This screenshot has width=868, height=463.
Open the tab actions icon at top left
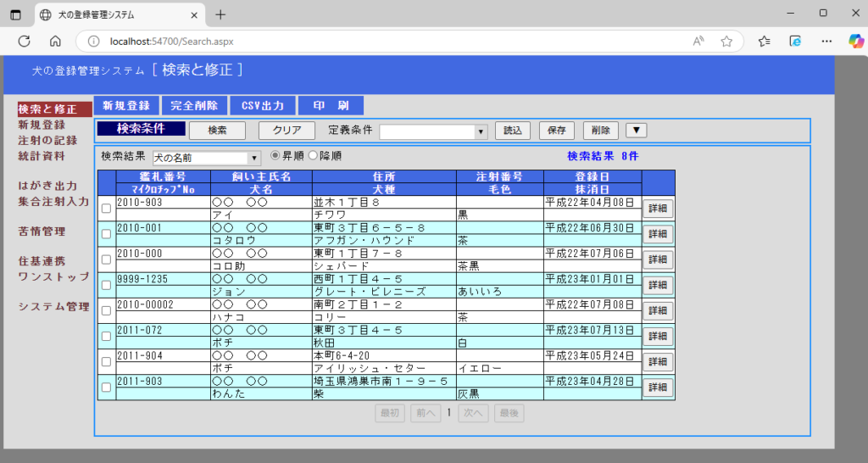click(x=16, y=14)
